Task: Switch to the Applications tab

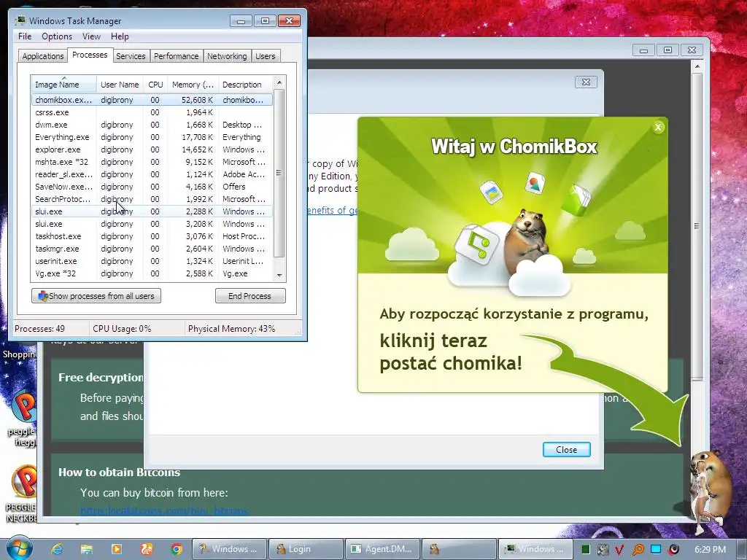Action: click(x=42, y=56)
